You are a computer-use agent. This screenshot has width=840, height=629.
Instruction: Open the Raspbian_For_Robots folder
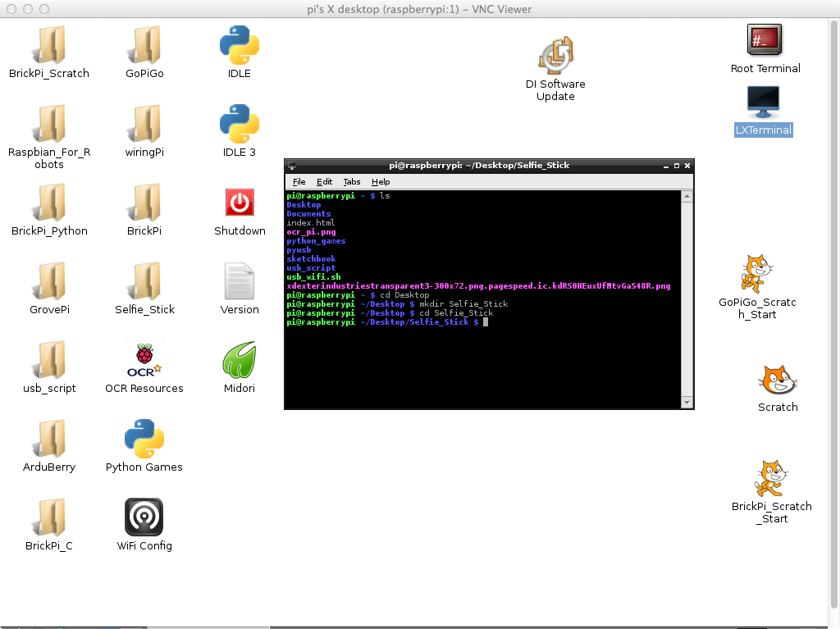click(x=49, y=124)
